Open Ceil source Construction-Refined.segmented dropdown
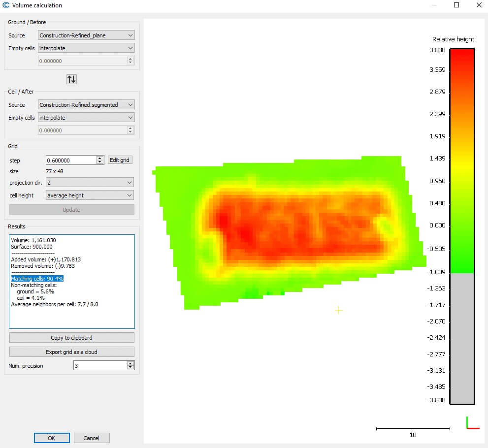 (86, 105)
